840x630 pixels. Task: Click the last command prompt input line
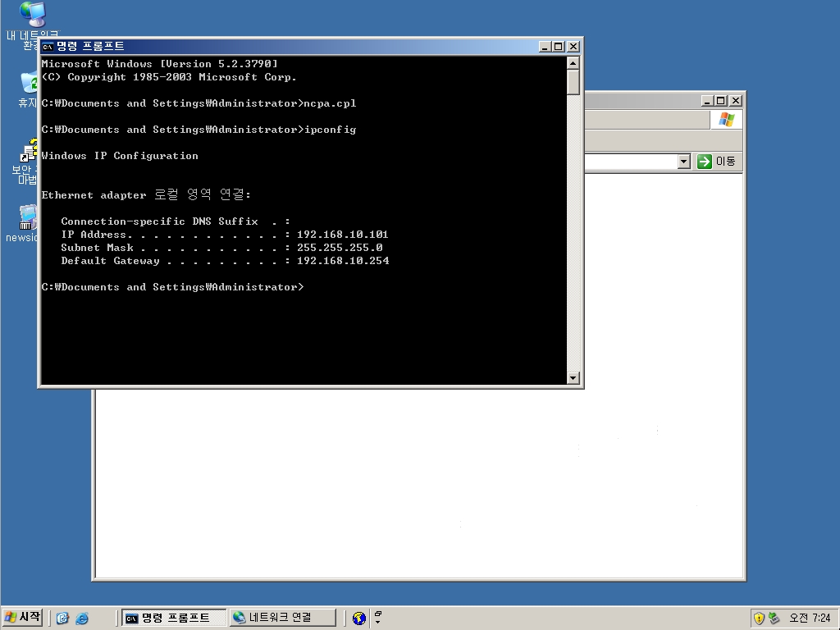pyautogui.click(x=172, y=287)
